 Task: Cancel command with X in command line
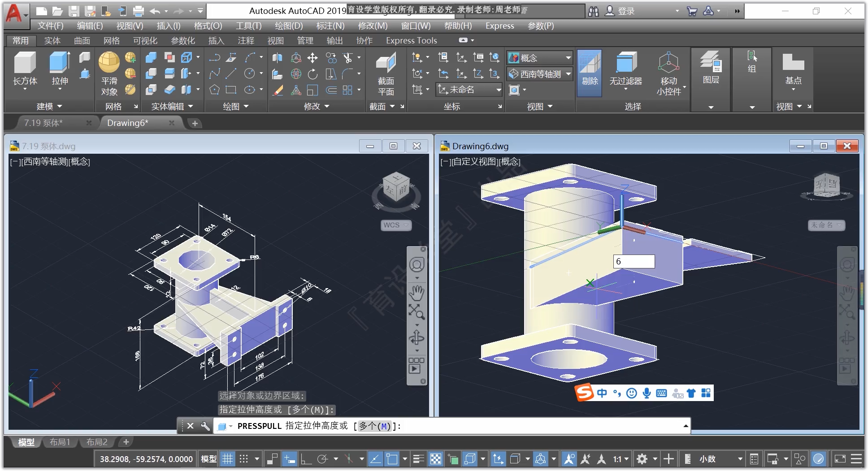[x=190, y=426]
